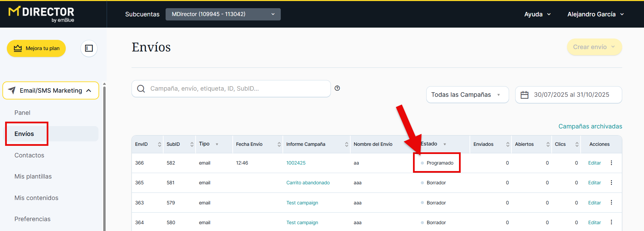Open the Subcuentas MDirector selector
The image size is (644, 231).
click(223, 14)
